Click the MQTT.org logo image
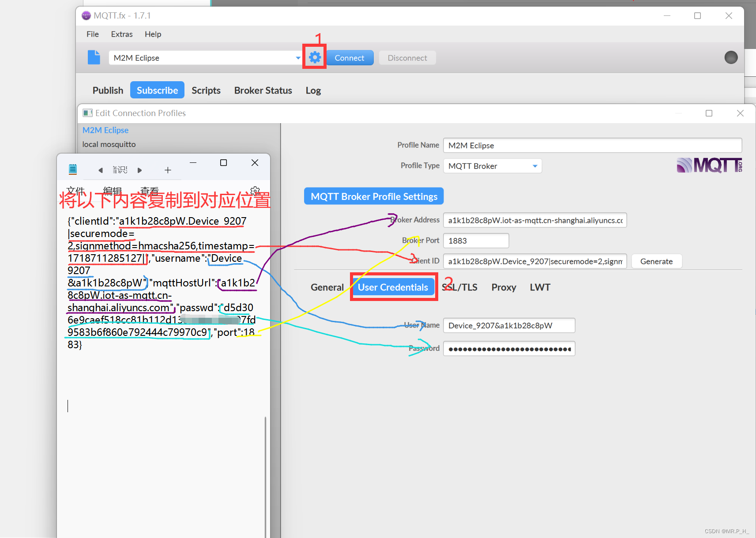This screenshot has width=756, height=538. tap(709, 166)
